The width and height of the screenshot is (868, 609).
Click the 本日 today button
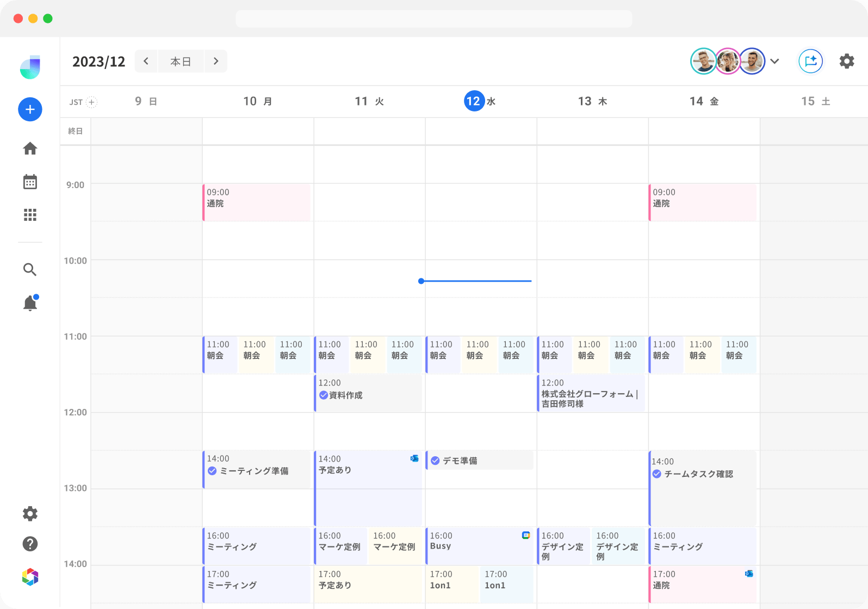tap(181, 61)
